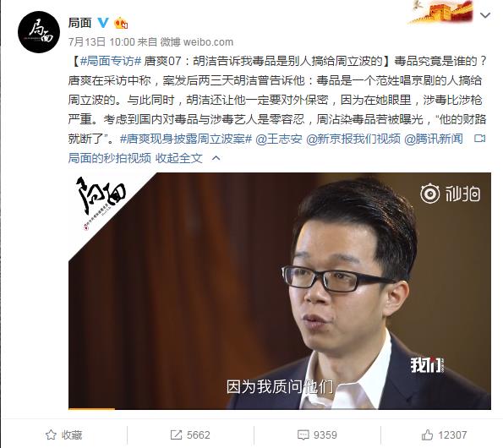Visit the @新京报我们视频 mention
The height and width of the screenshot is (448, 503).
(353, 139)
